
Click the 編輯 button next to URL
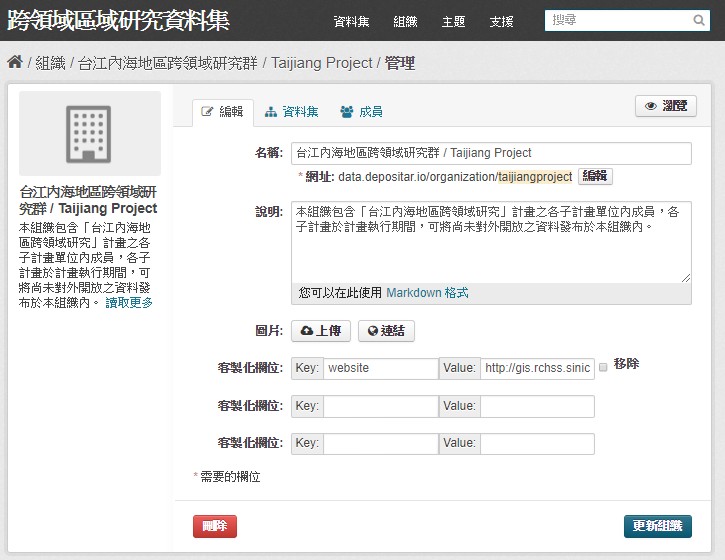coord(595,176)
